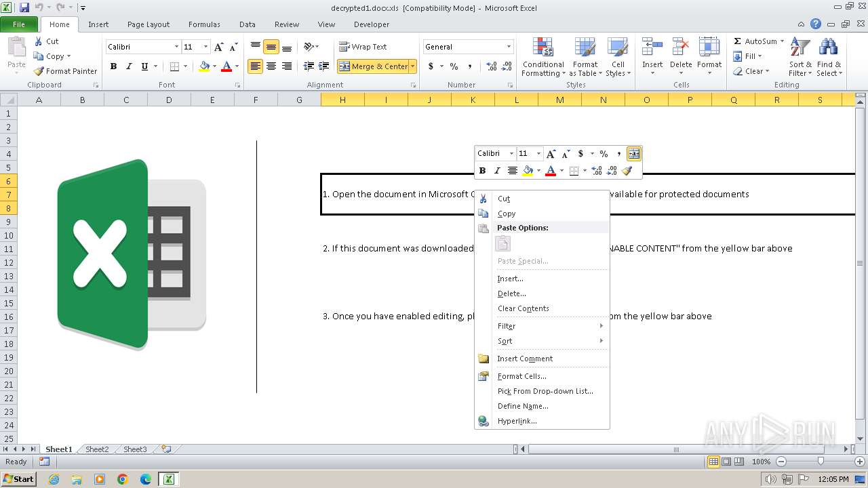Image resolution: width=868 pixels, height=488 pixels.
Task: Open Find & Select menu
Action: click(829, 57)
